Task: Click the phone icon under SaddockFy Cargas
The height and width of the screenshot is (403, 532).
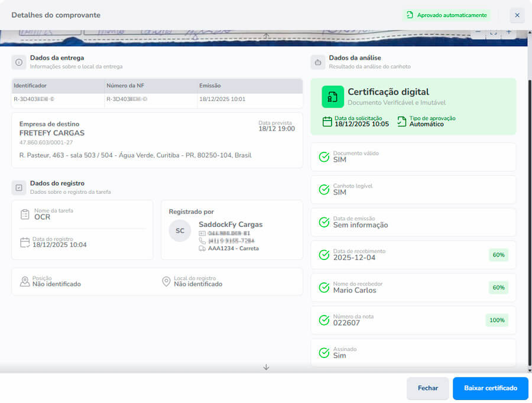Action: [201, 240]
